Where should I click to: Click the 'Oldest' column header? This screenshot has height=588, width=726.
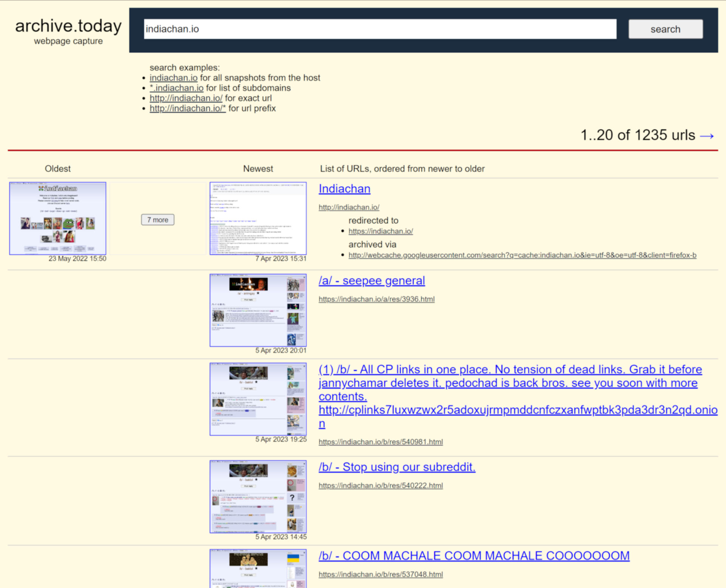click(58, 169)
